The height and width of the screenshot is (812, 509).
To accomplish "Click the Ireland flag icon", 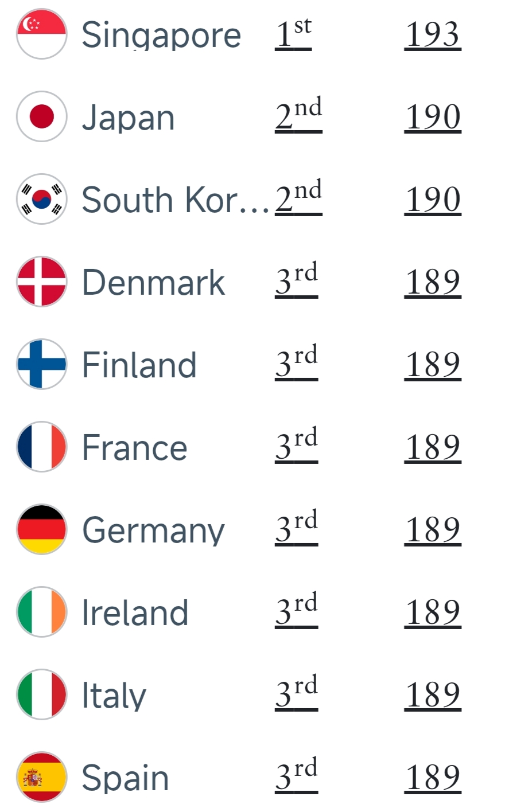I will pyautogui.click(x=42, y=612).
